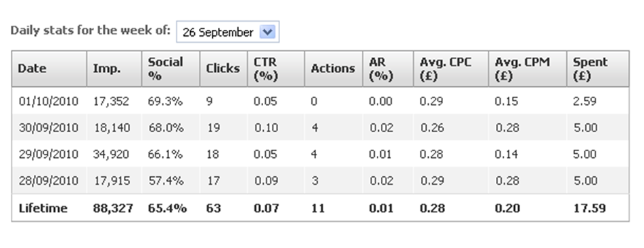Click the Avg. CPC (£) column header
Viewport: 644px width, 248px height.
(451, 68)
